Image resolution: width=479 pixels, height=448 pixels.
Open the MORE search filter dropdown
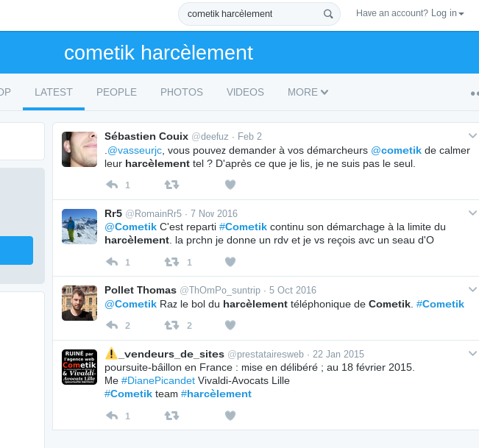pyautogui.click(x=308, y=92)
